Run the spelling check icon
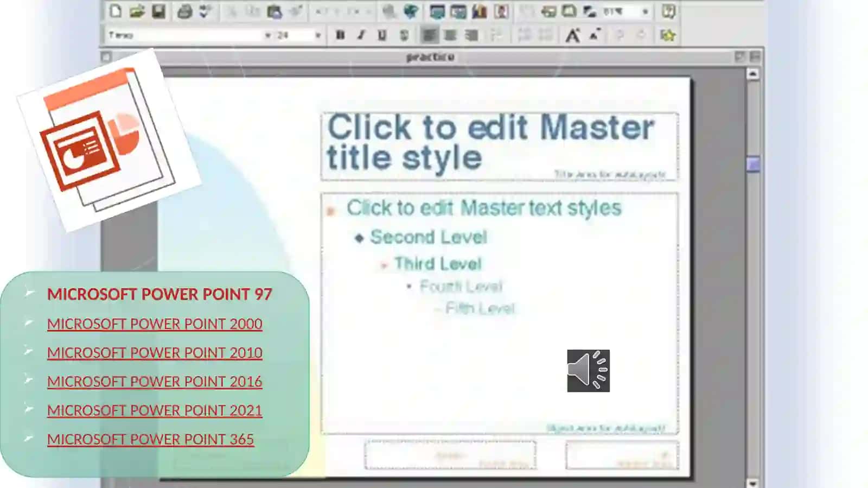The height and width of the screenshot is (488, 868). (x=206, y=11)
